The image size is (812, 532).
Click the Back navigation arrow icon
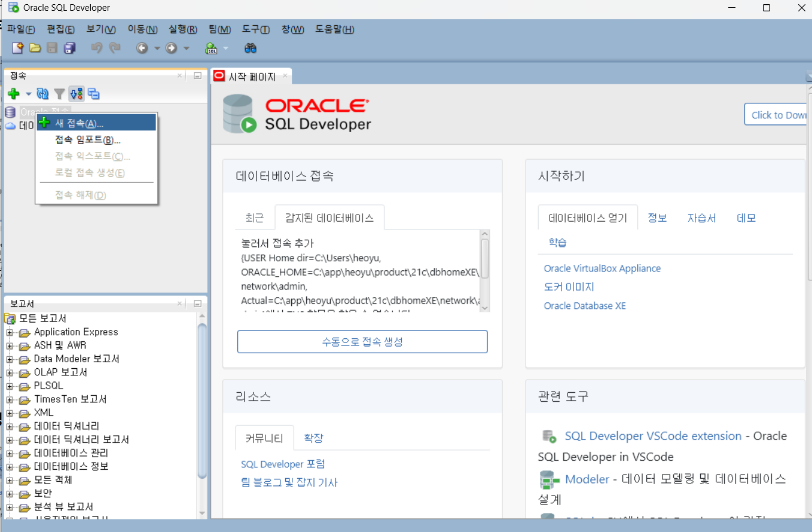(142, 48)
